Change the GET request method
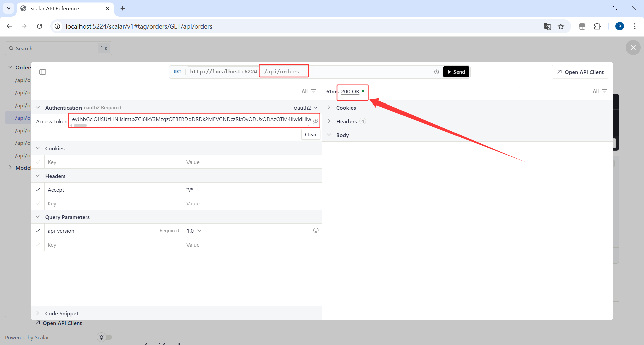The image size is (644, 345). (178, 72)
